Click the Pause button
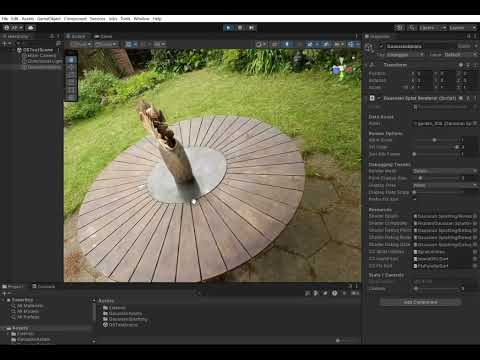480x360 pixels. coord(240,28)
